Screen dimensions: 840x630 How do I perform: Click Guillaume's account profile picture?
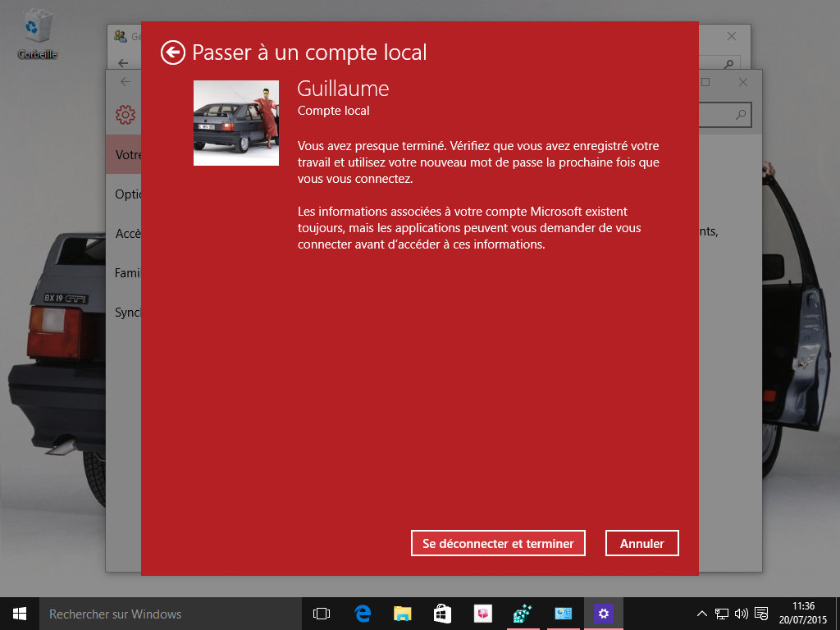point(236,123)
